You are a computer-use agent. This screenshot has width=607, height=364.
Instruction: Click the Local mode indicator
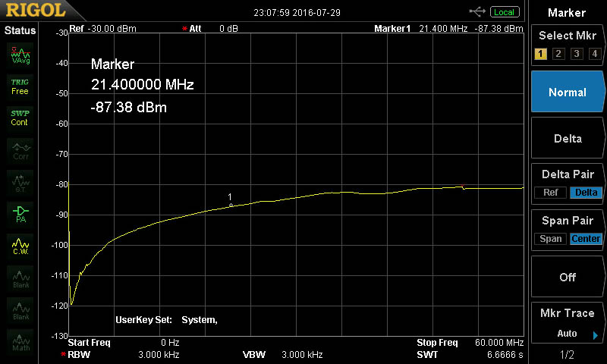click(x=504, y=12)
